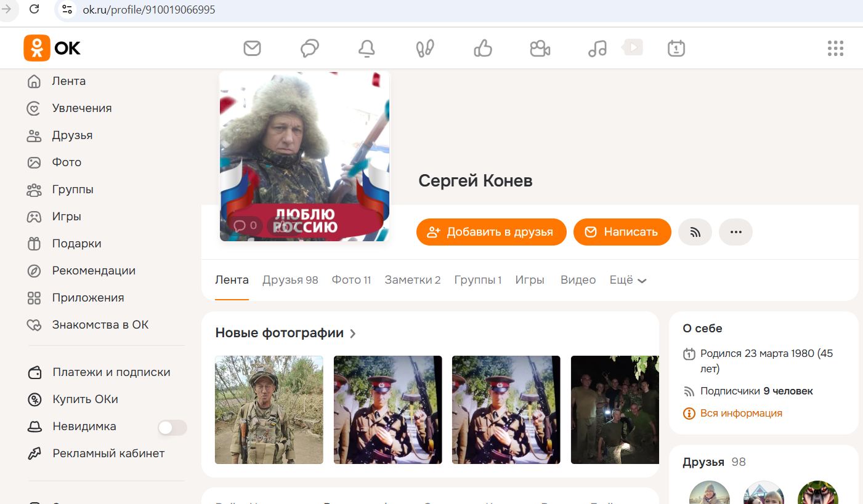
Task: Open the Заметки 2 tab
Action: [412, 280]
